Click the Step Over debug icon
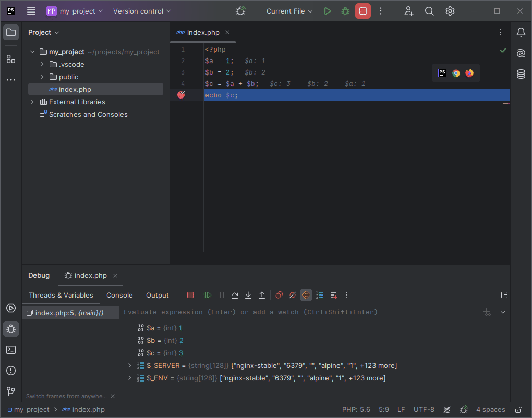The image size is (532, 418). pos(235,295)
